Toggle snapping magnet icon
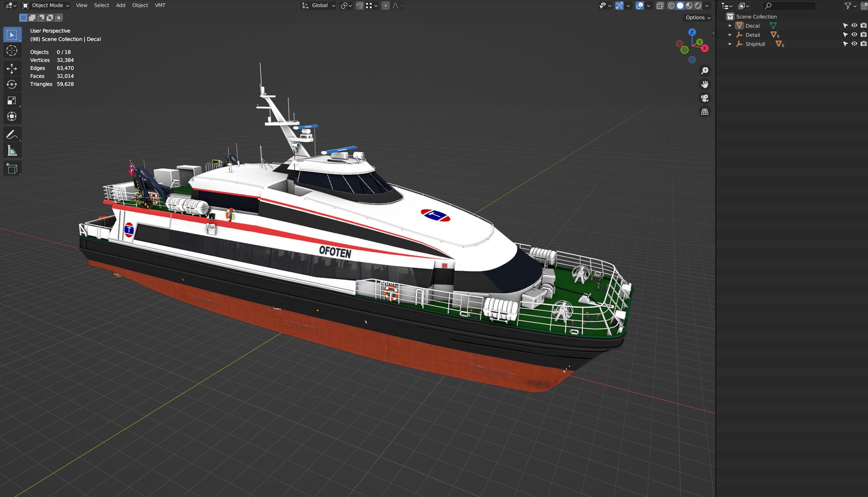The image size is (868, 497). coord(359,6)
